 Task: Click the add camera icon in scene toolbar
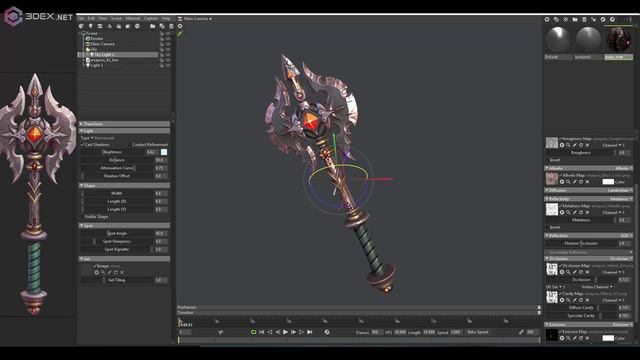pos(100,26)
